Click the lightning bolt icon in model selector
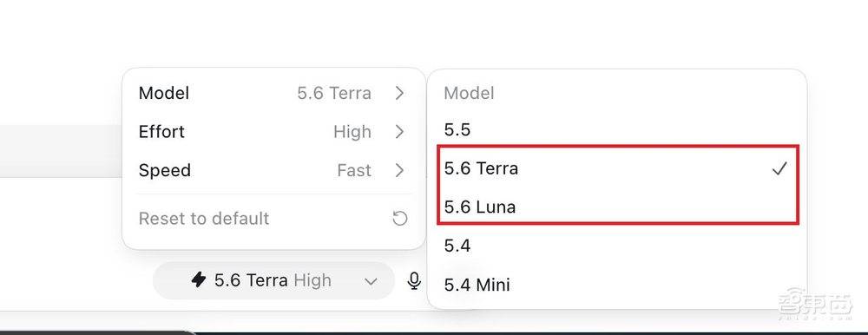The image size is (868, 335). point(199,280)
